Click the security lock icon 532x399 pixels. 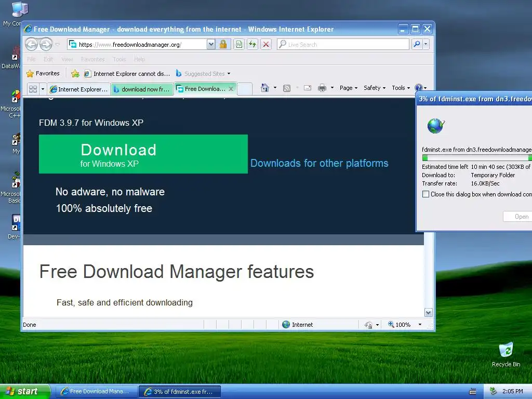point(223,45)
